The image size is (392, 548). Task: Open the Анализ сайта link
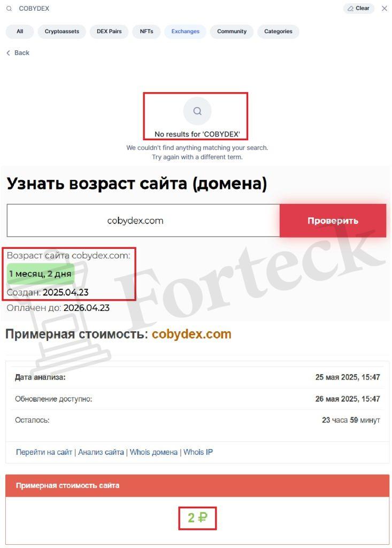[101, 452]
